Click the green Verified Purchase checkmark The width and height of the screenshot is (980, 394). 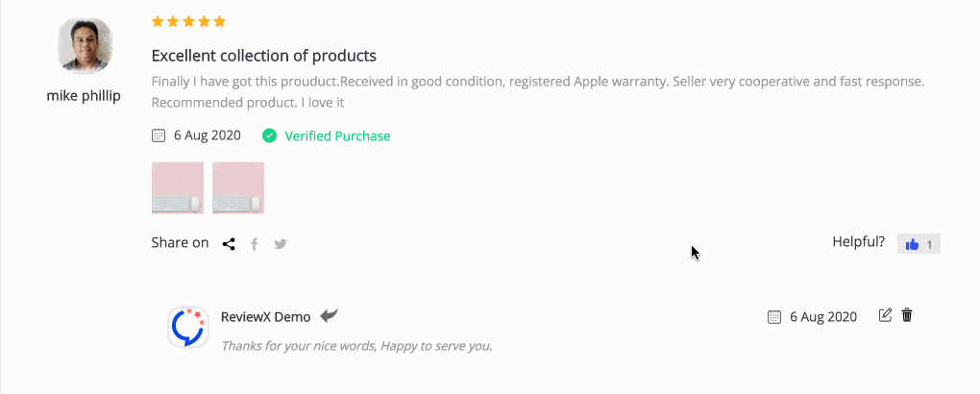click(269, 135)
